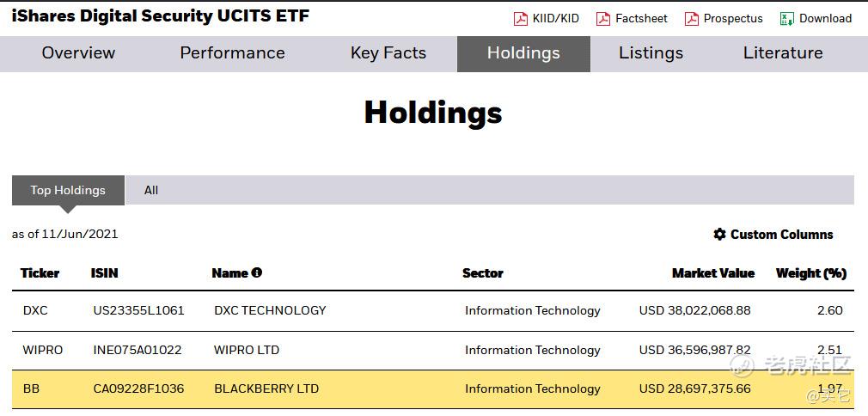Sort by Sector column header
The image size is (868, 416).
point(482,273)
